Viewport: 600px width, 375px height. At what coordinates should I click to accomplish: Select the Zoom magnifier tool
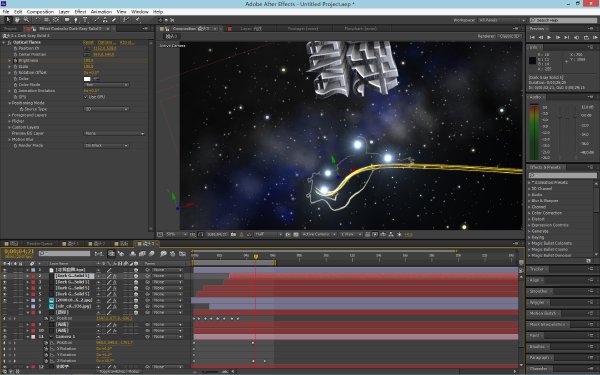(x=26, y=20)
